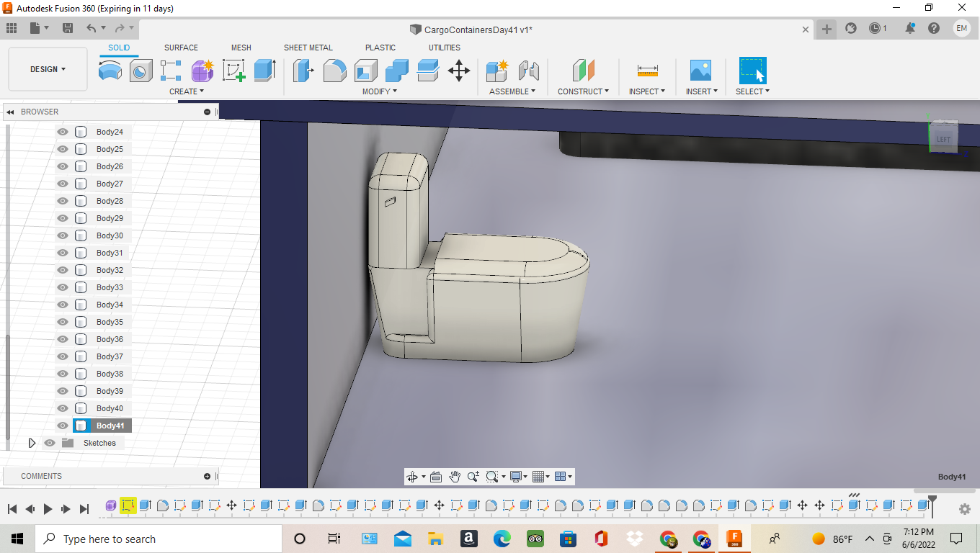Click the Offset Face tool icon
This screenshot has width=980, height=553.
tap(428, 71)
